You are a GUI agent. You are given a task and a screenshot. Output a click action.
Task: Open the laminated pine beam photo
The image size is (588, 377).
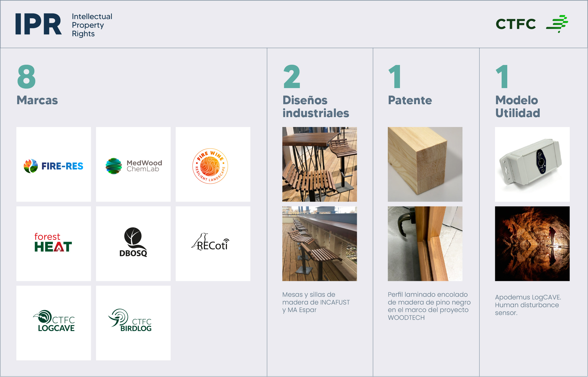[x=425, y=164]
